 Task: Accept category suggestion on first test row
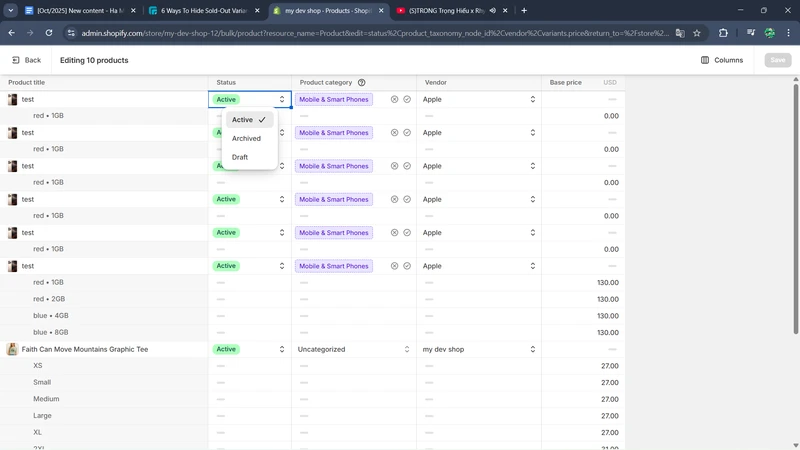(x=407, y=100)
